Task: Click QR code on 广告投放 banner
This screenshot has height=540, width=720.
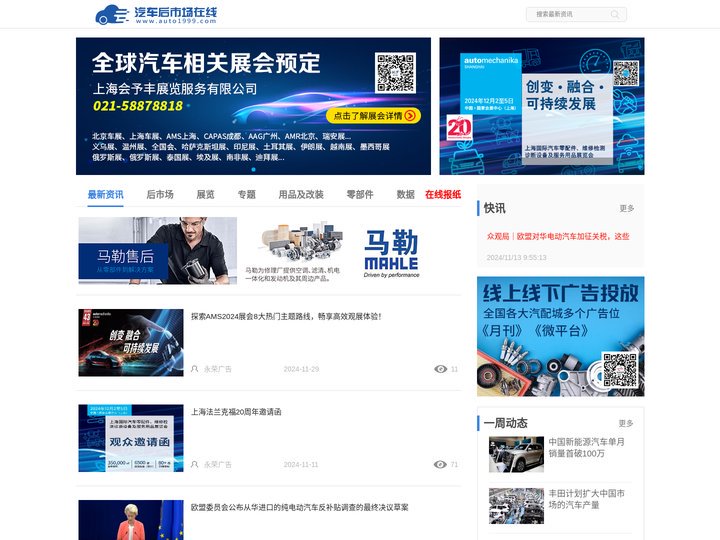Action: (x=620, y=370)
